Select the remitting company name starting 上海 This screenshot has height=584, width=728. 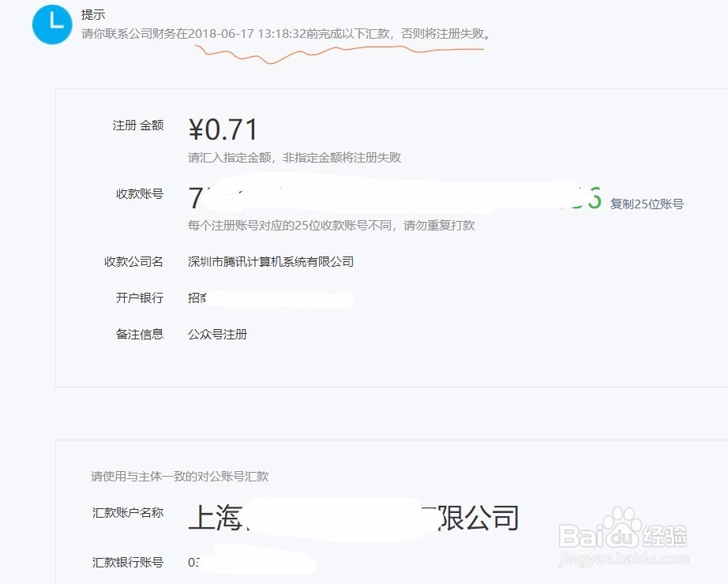[353, 518]
